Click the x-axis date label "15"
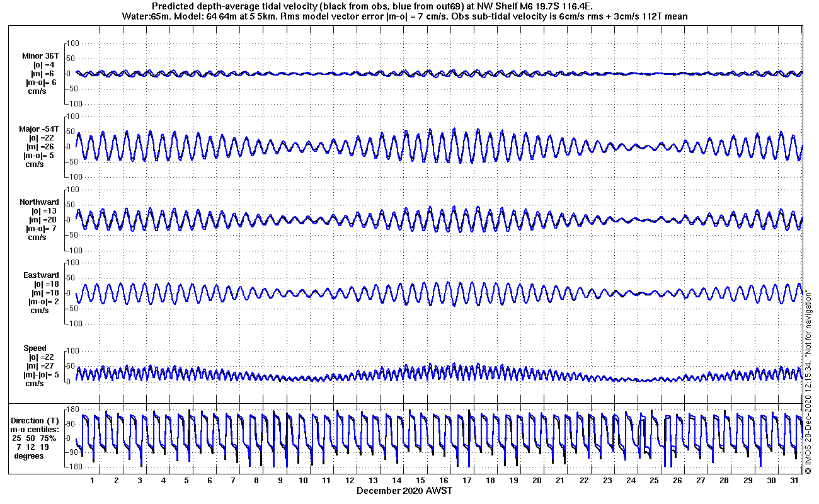Image resolution: width=819 pixels, height=504 pixels. 420,481
